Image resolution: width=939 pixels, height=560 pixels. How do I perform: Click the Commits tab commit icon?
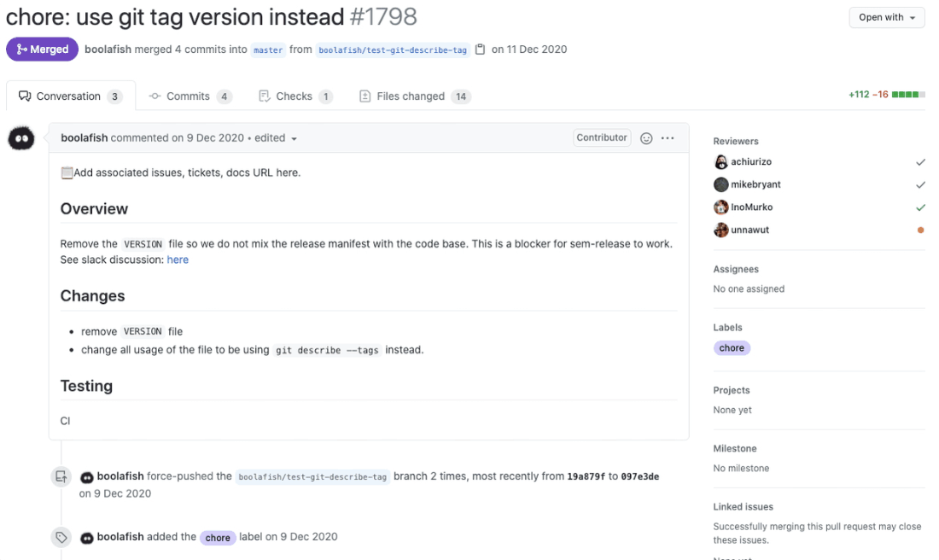pos(155,96)
